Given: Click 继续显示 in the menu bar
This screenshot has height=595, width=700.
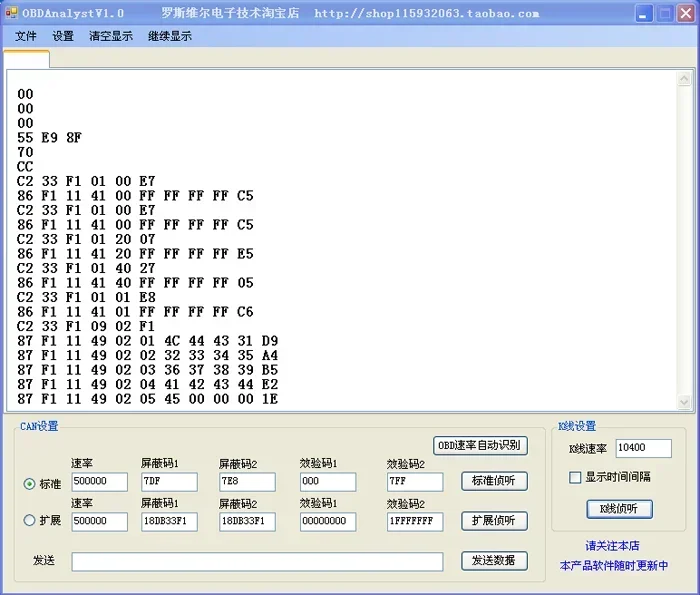Looking at the screenshot, I should pyautogui.click(x=170, y=36).
